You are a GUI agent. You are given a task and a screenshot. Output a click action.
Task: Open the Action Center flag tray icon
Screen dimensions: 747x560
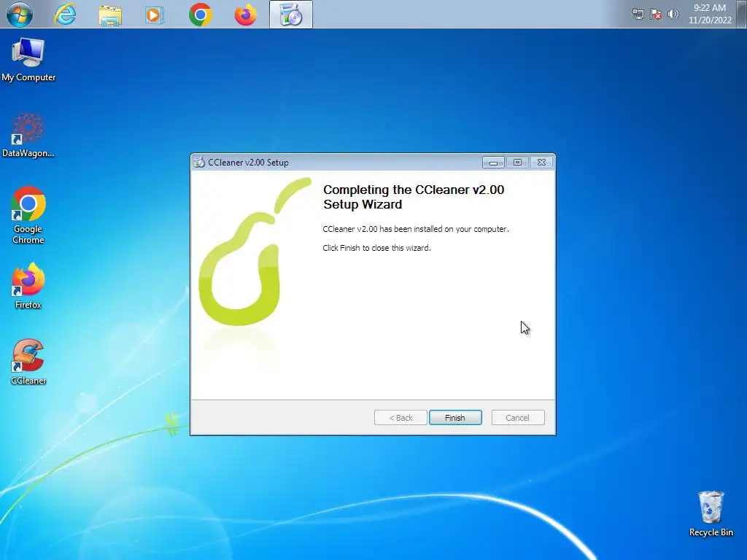(x=656, y=15)
